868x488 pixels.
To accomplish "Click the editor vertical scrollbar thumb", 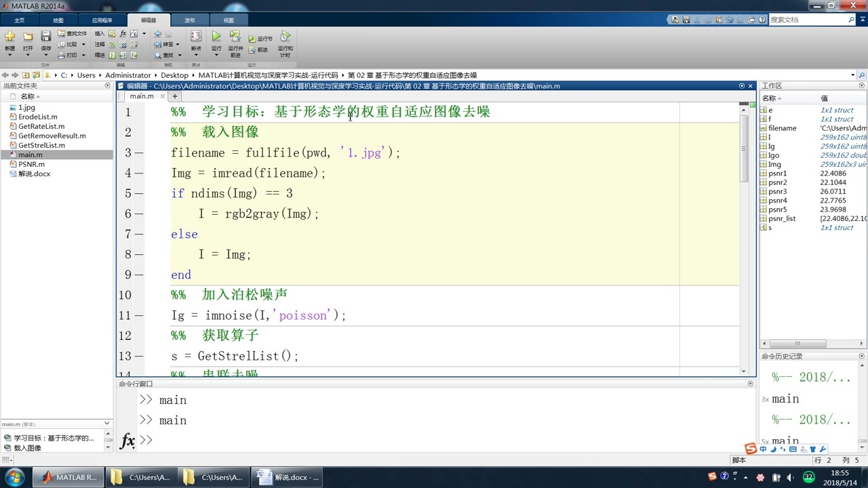I will (744, 148).
